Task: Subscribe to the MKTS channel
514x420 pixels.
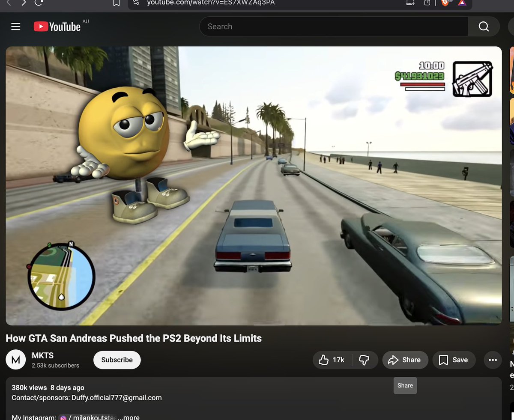Action: point(117,360)
